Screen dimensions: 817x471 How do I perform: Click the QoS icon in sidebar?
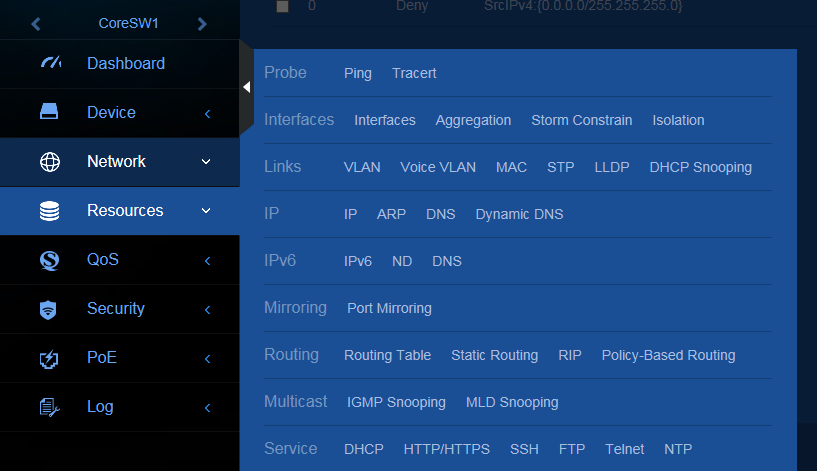coord(49,260)
